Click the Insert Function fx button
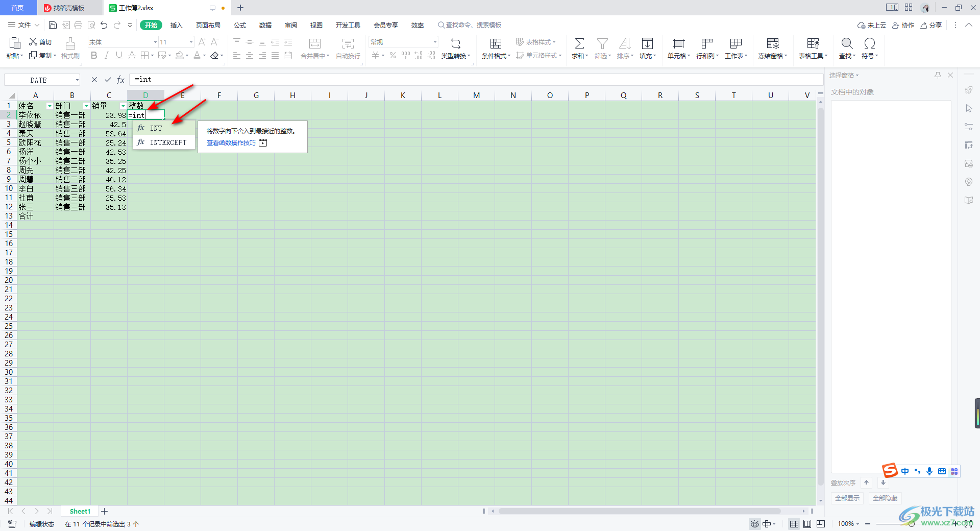The height and width of the screenshot is (531, 980). coord(121,80)
